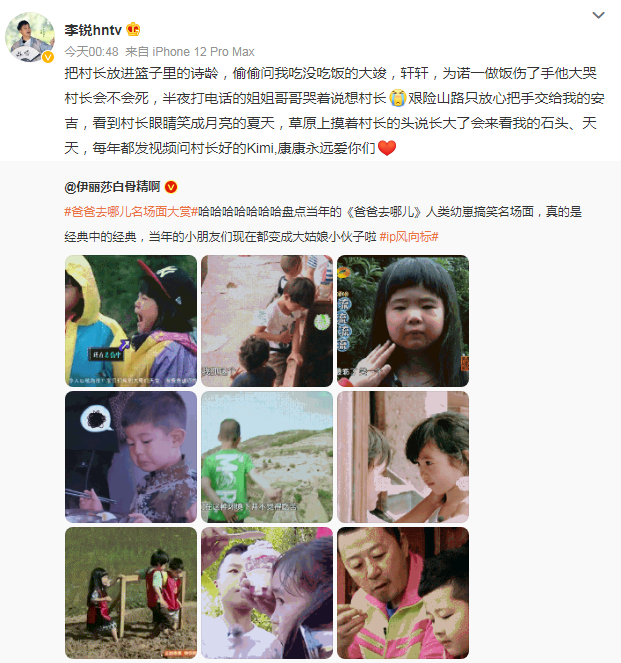Click the 今天00:48 timestamp

pos(91,52)
